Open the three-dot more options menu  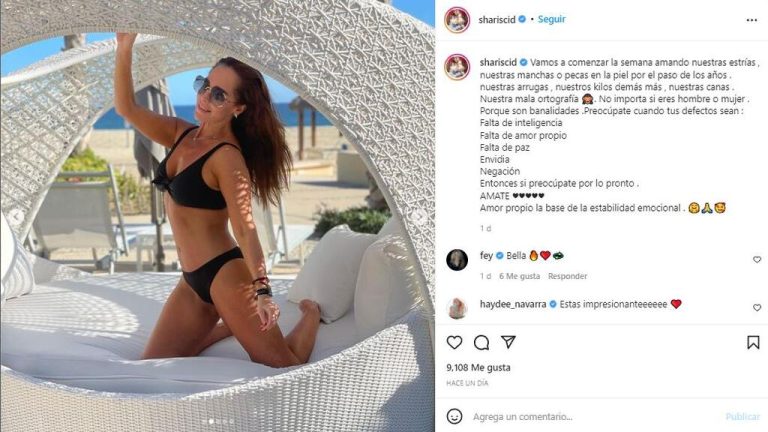[x=752, y=20]
